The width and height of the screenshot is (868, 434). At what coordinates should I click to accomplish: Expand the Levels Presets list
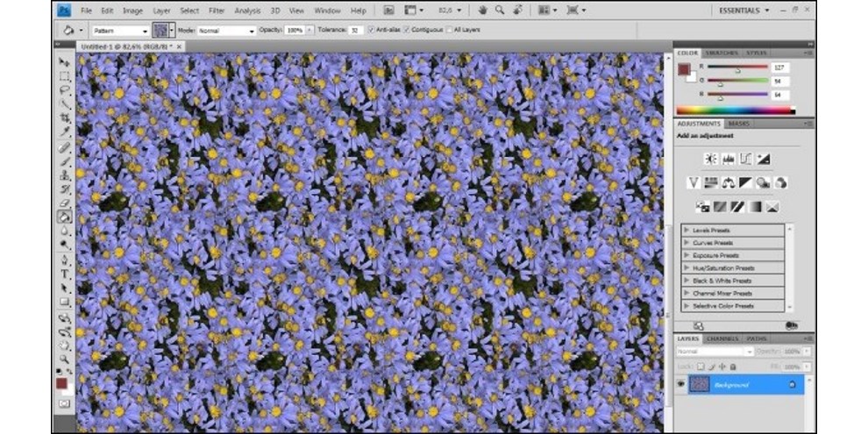(687, 230)
